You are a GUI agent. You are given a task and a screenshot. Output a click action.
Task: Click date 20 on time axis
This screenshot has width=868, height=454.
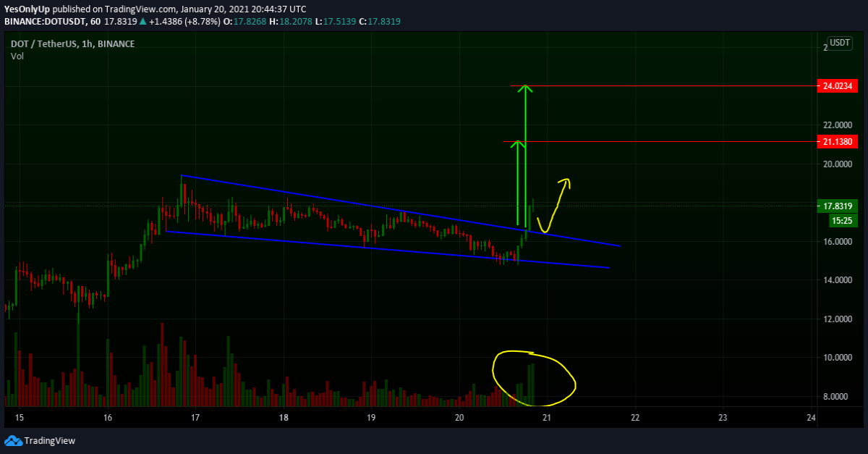(459, 418)
